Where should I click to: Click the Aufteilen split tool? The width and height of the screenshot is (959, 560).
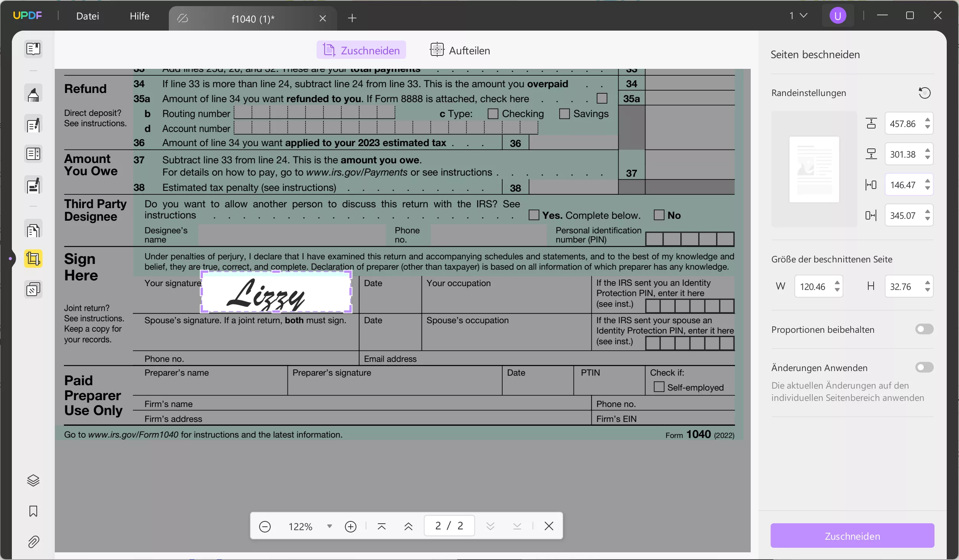(459, 50)
